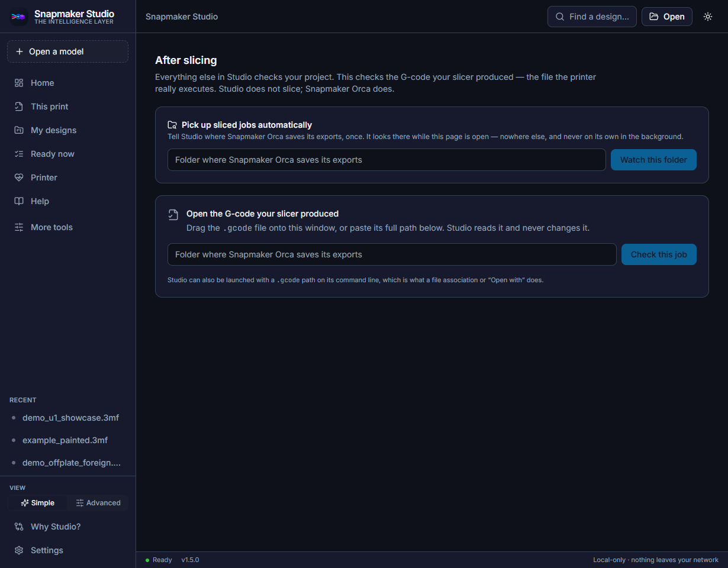
Task: Click the Check this job button
Action: (659, 254)
